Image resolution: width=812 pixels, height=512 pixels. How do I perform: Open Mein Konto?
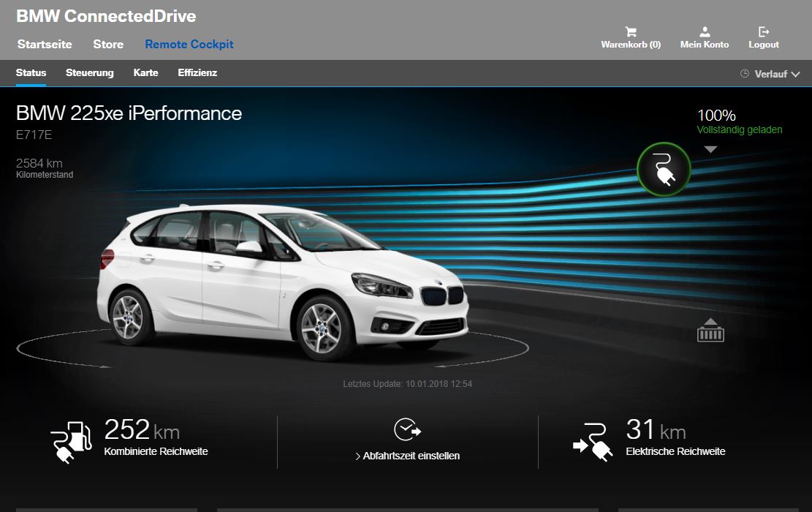705,45
